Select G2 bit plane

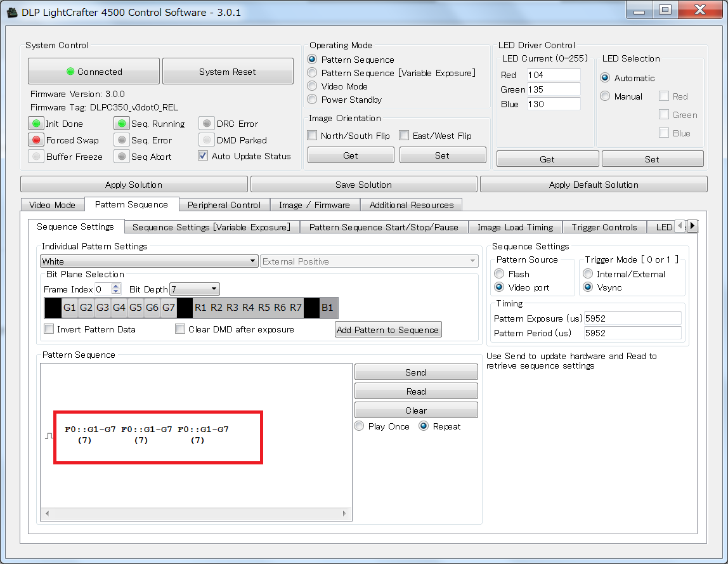coord(86,308)
